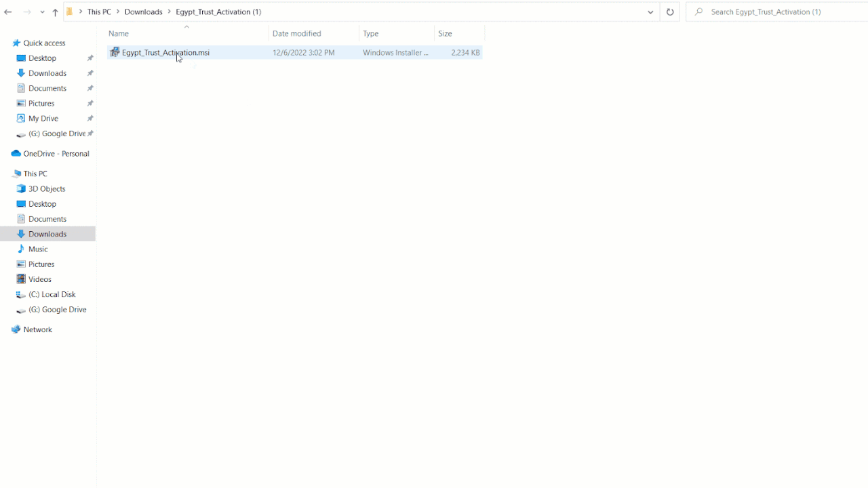Open the (C:) Local Disk drive icon
The image size is (868, 488).
[21, 295]
